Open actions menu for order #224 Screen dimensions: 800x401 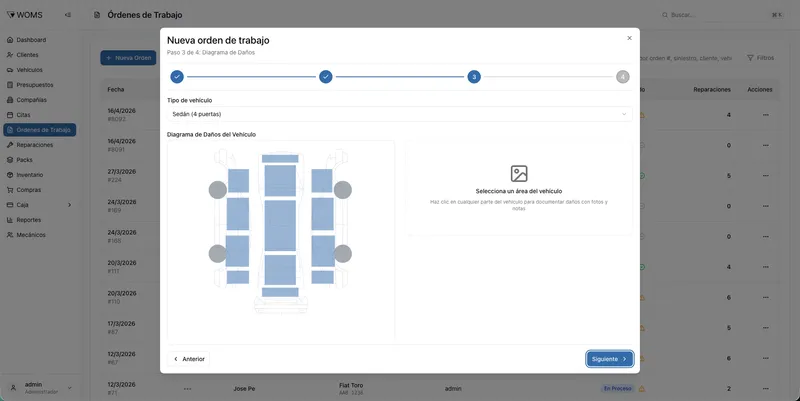coord(765,176)
